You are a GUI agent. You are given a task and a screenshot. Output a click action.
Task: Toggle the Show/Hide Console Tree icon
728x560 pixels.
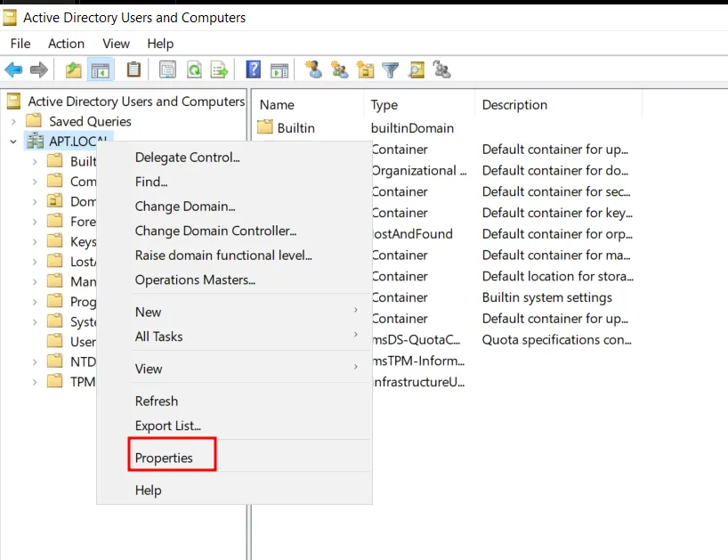point(101,70)
